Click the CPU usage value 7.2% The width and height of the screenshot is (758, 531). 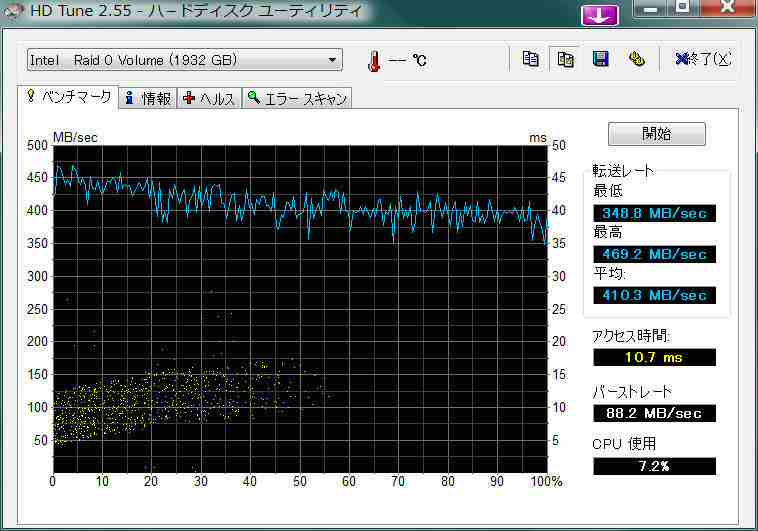pos(654,466)
